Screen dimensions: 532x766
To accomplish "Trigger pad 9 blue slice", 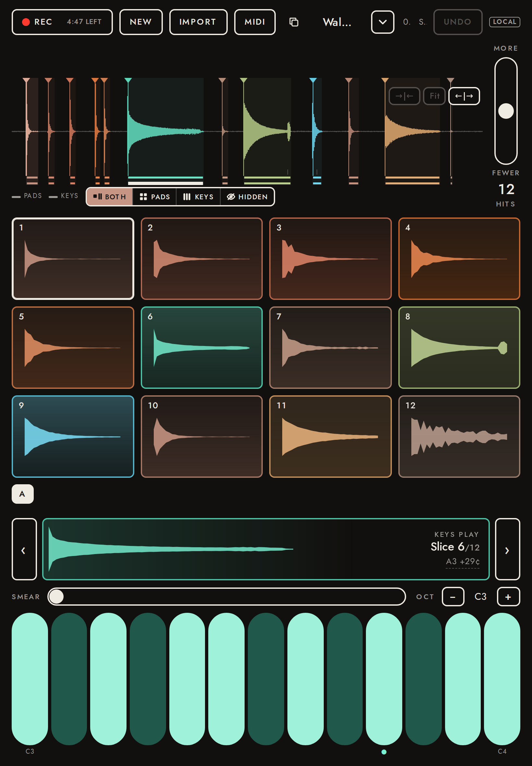I will pos(73,437).
